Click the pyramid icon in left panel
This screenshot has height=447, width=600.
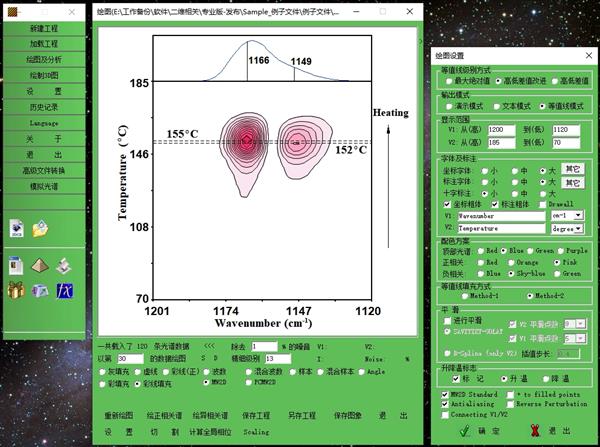pos(40,265)
